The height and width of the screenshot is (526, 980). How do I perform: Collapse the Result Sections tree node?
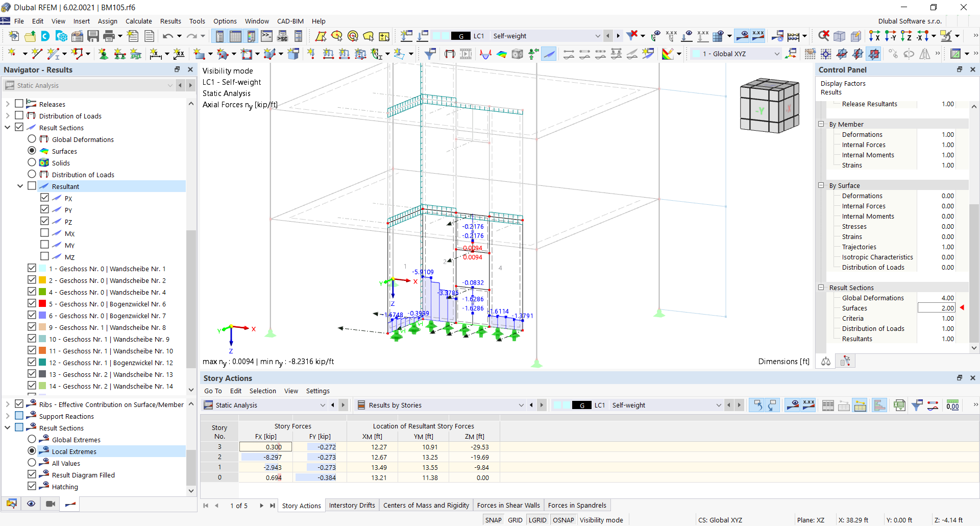[x=7, y=127]
